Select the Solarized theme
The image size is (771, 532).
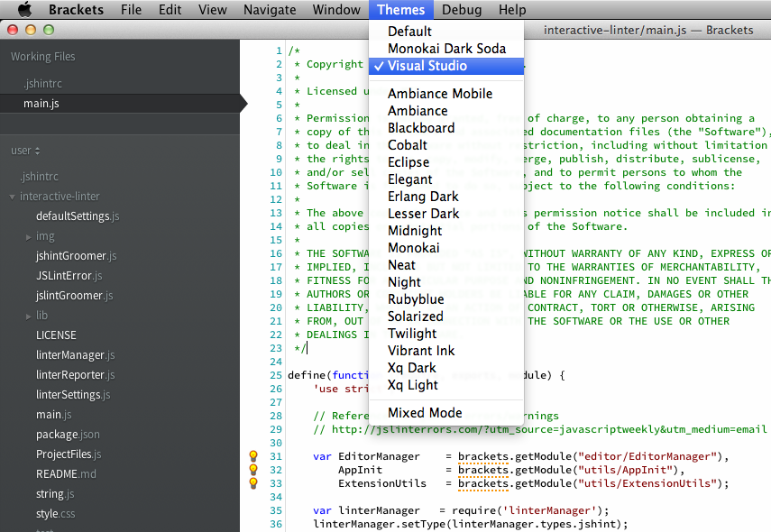coord(446,316)
